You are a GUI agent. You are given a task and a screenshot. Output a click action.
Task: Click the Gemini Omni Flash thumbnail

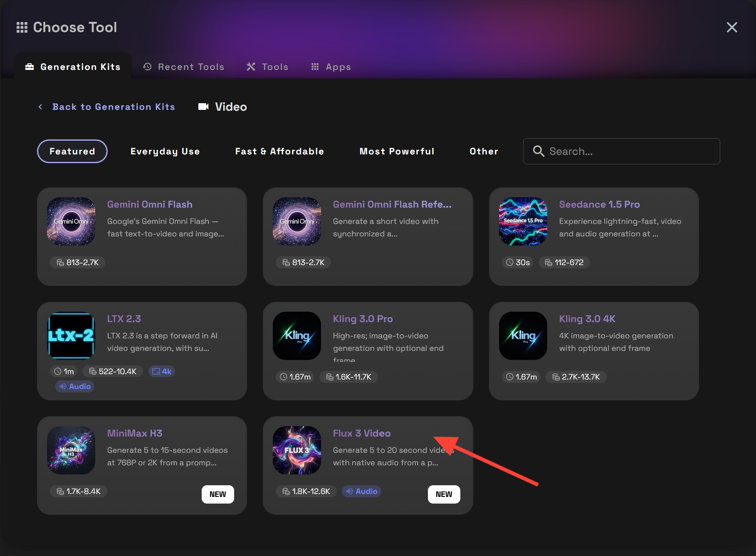(x=71, y=221)
